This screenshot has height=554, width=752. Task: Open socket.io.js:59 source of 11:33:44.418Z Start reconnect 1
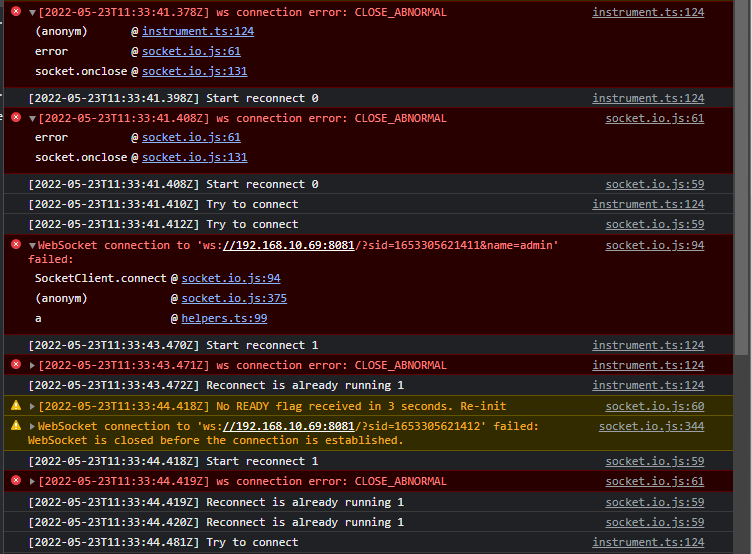point(655,461)
